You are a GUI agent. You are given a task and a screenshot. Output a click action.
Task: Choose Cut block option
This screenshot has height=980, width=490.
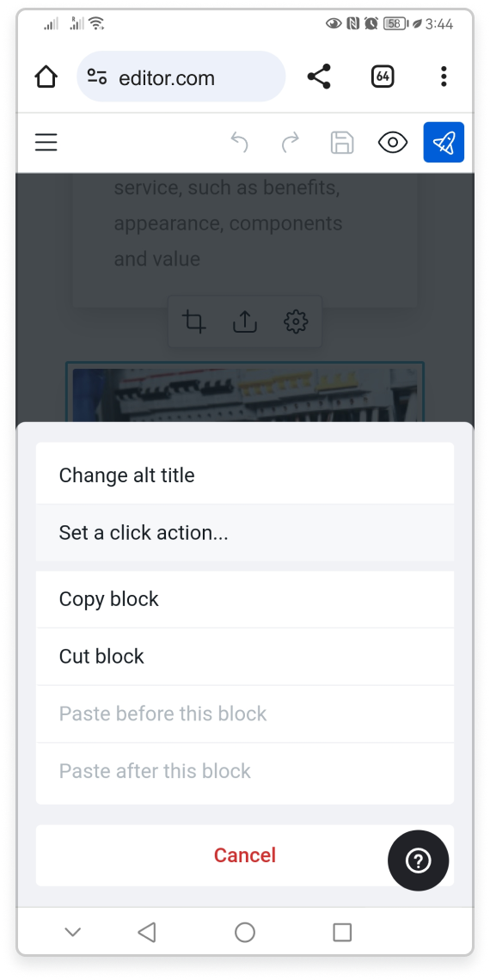pyautogui.click(x=245, y=656)
